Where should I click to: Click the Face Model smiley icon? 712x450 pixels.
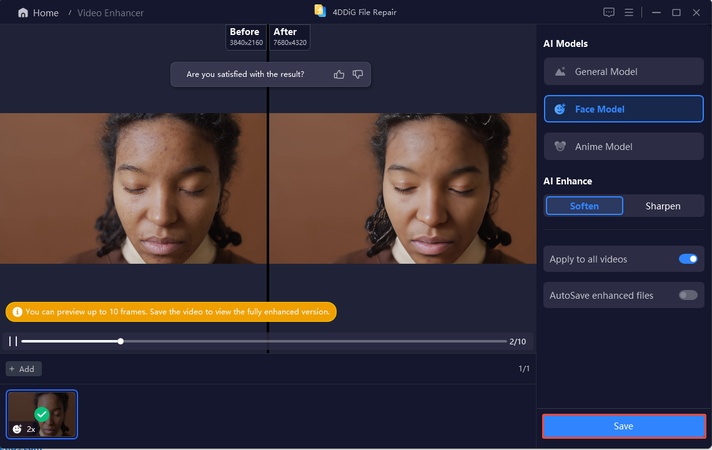[560, 109]
